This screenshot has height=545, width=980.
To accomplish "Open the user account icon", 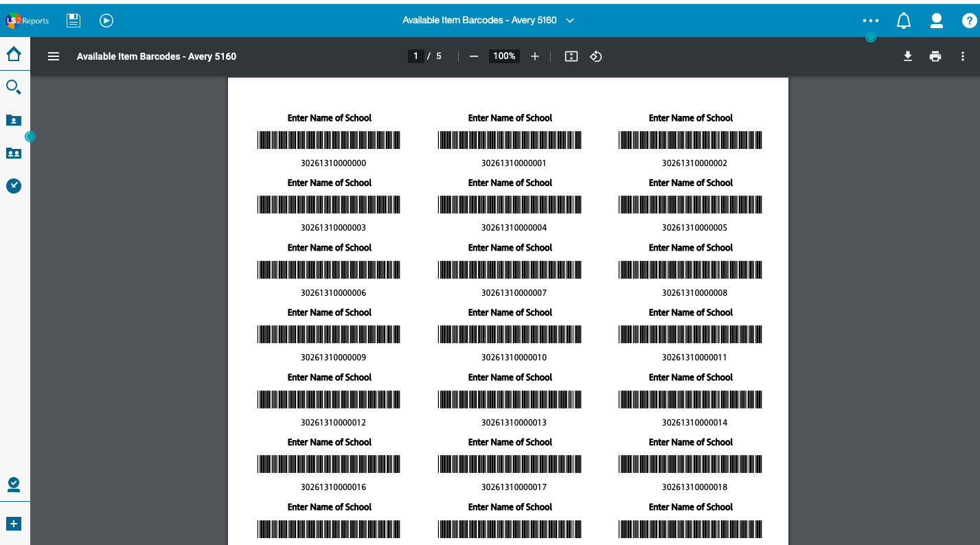I will click(x=937, y=21).
